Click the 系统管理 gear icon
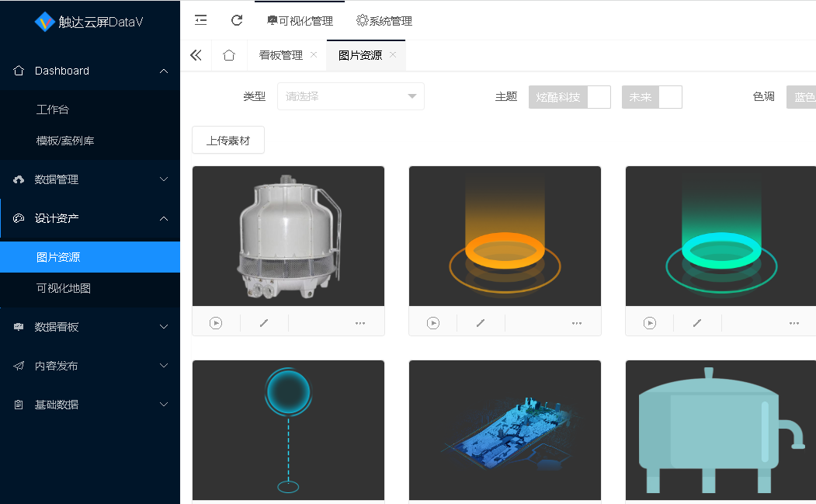816x504 pixels. (x=363, y=20)
